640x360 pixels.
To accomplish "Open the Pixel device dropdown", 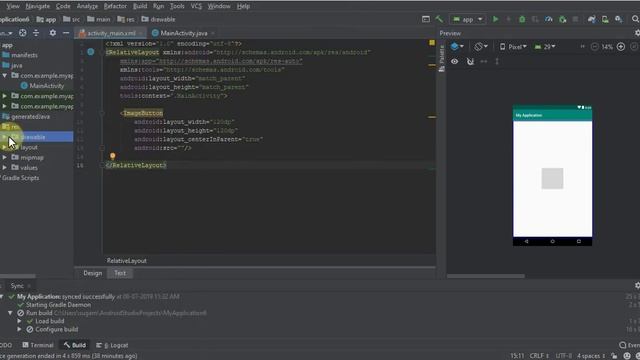I will pos(513,47).
